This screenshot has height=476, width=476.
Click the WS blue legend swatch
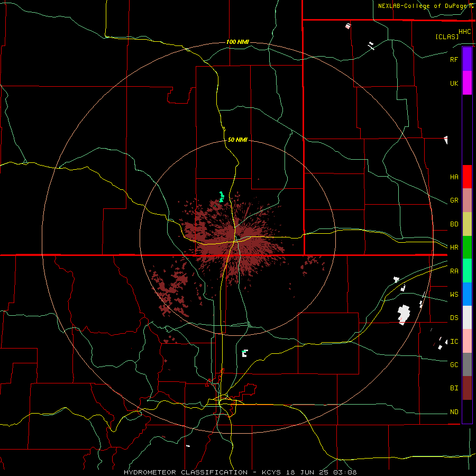coord(467,294)
